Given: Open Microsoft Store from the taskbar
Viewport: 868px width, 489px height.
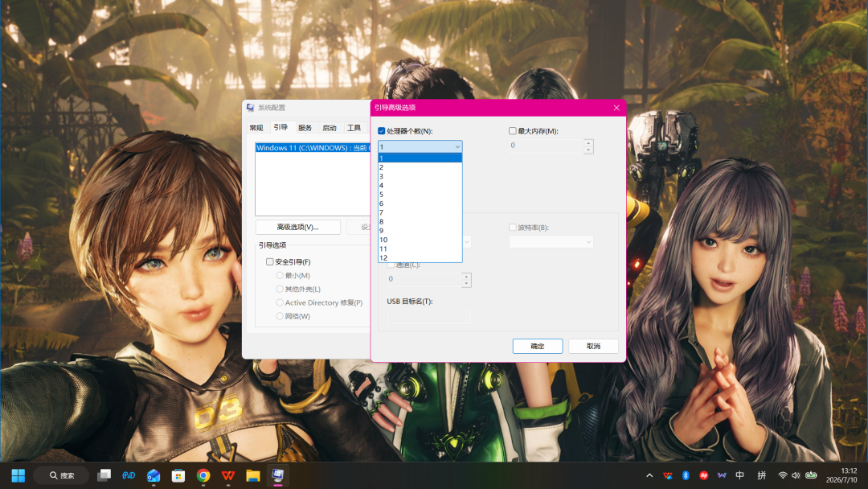Looking at the screenshot, I should (x=178, y=475).
